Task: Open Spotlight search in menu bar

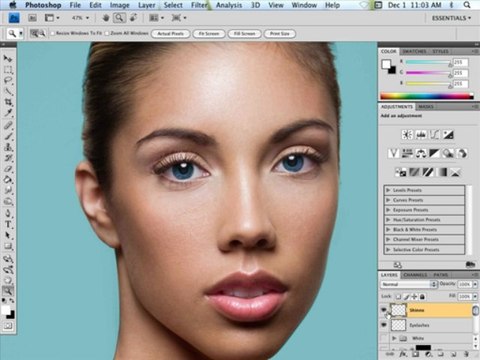Action: [467, 5]
